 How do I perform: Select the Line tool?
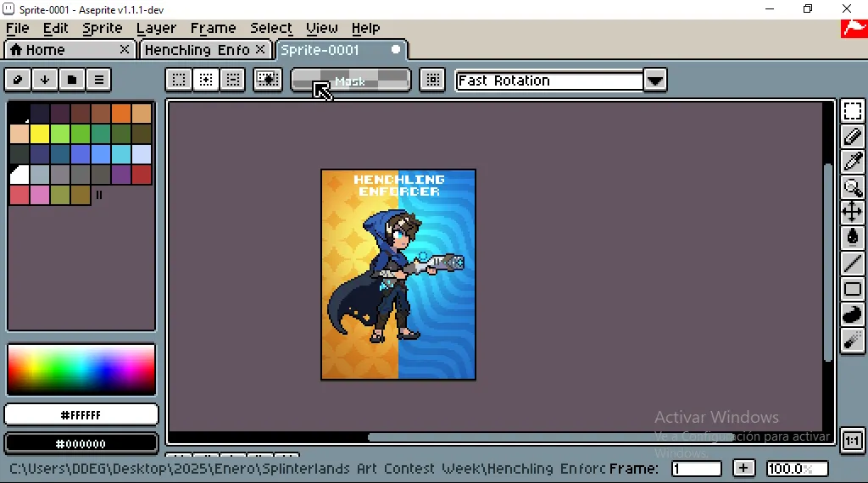click(x=853, y=264)
